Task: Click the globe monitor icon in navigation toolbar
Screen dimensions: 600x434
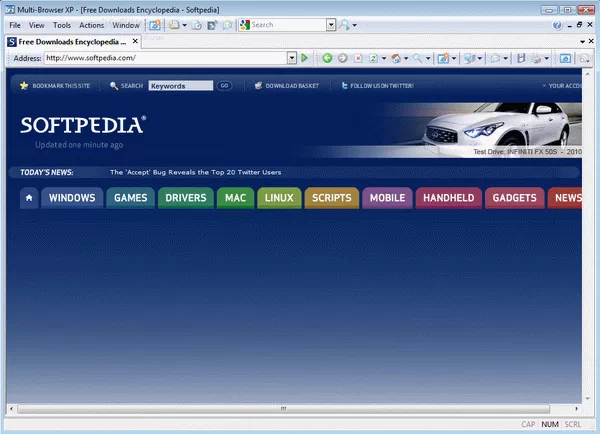Action: coord(469,58)
